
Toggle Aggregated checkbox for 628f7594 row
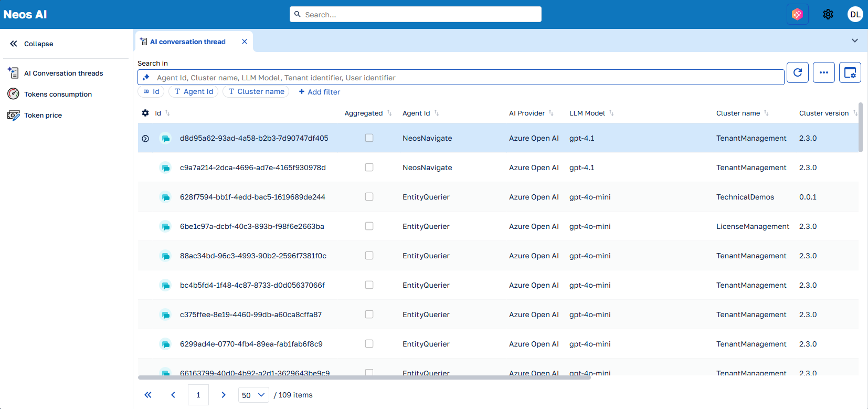369,197
